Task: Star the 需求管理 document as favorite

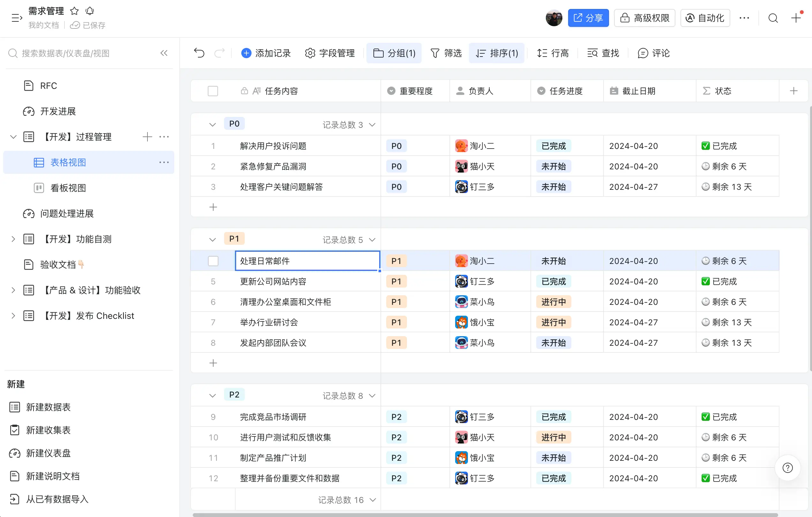Action: coord(74,11)
